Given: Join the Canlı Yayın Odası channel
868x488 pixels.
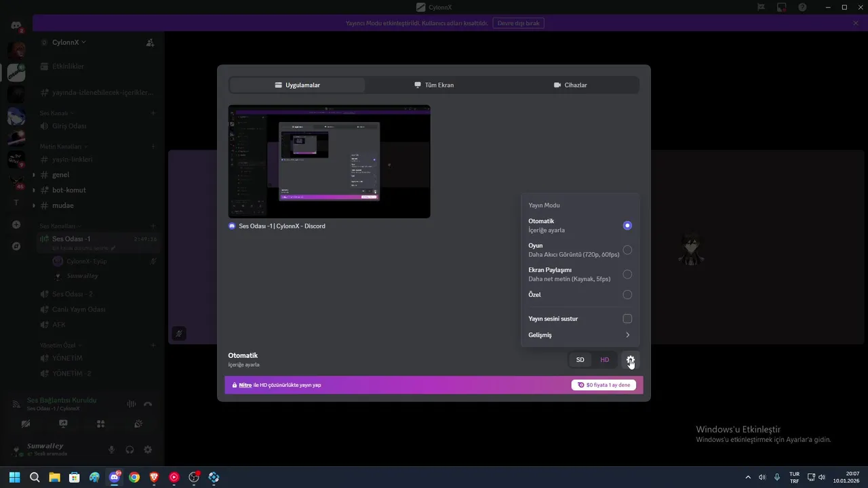Looking at the screenshot, I should [x=98, y=310].
